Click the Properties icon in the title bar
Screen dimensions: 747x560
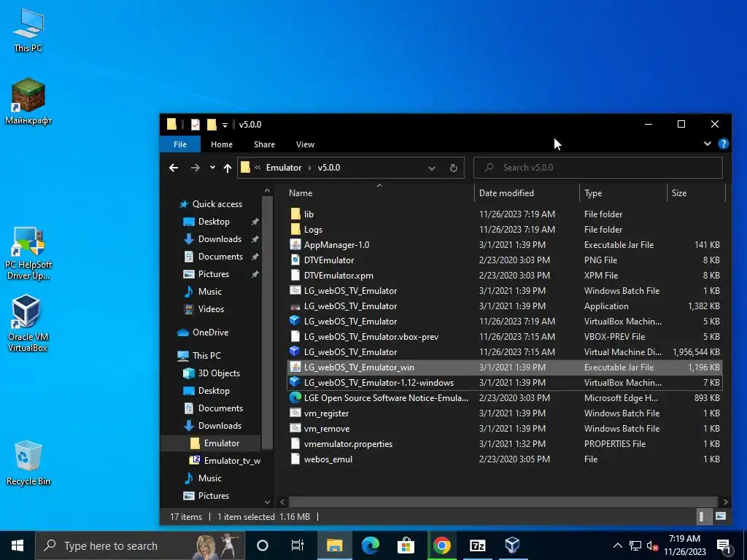click(x=196, y=124)
